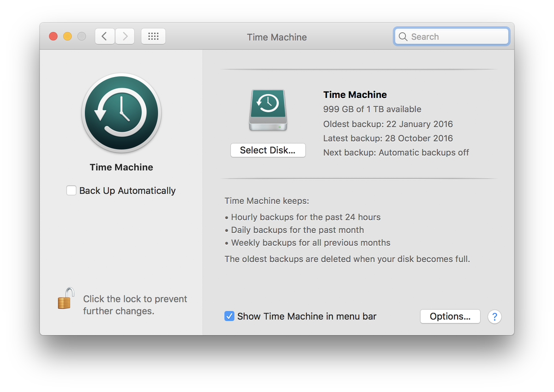Click the padlock to prevent changes
554x392 pixels.
click(x=66, y=298)
